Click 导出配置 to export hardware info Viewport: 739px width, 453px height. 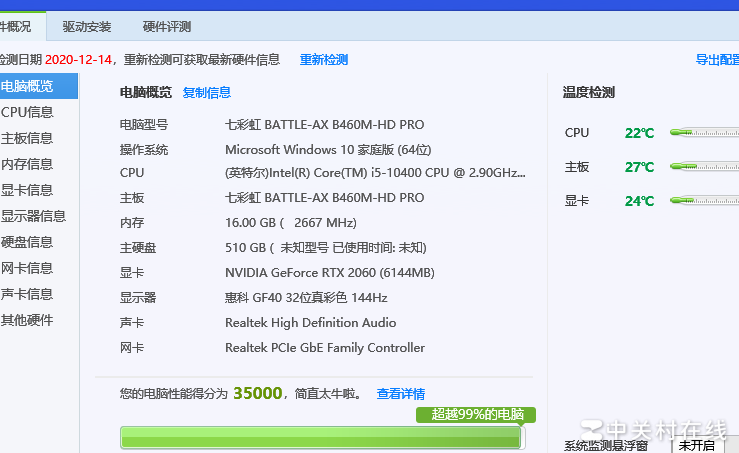point(717,60)
